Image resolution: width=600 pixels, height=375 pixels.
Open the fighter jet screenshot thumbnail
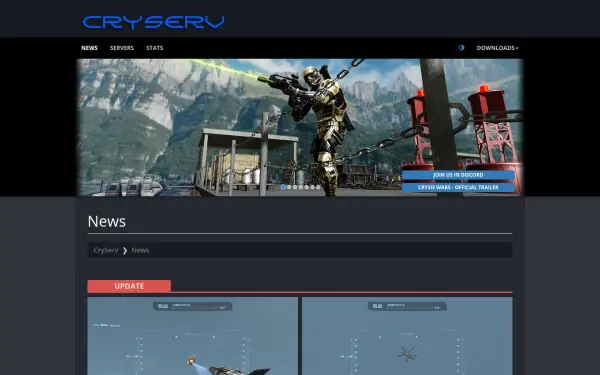[192, 336]
